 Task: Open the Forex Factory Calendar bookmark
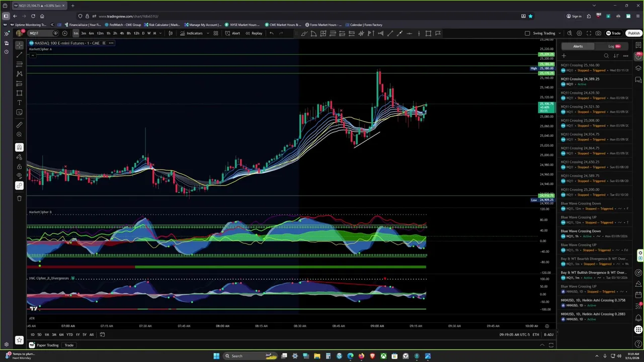click(363, 25)
